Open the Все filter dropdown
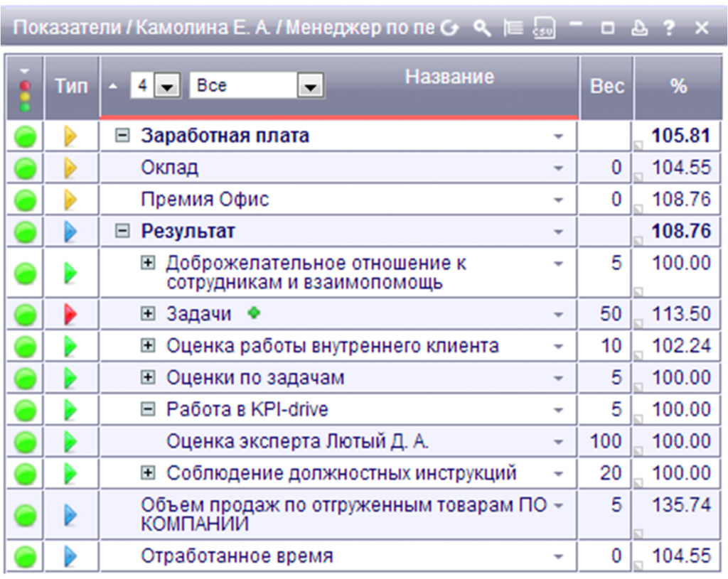Image resolution: width=728 pixels, height=579 pixels. tap(309, 87)
